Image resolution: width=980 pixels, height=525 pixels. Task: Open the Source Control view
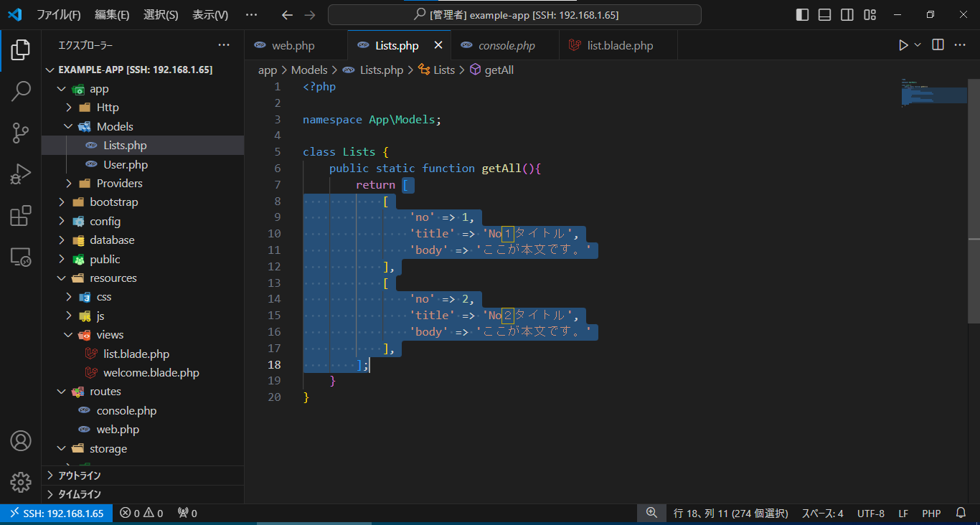(x=21, y=133)
